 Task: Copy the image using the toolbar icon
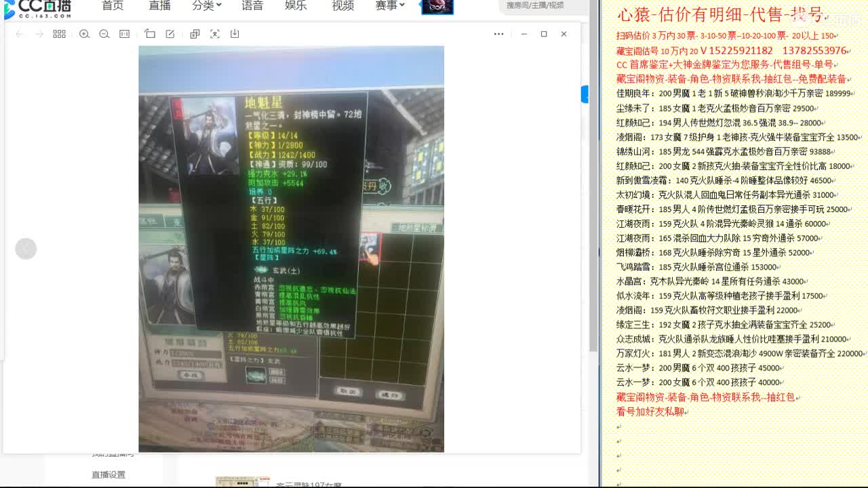point(195,34)
